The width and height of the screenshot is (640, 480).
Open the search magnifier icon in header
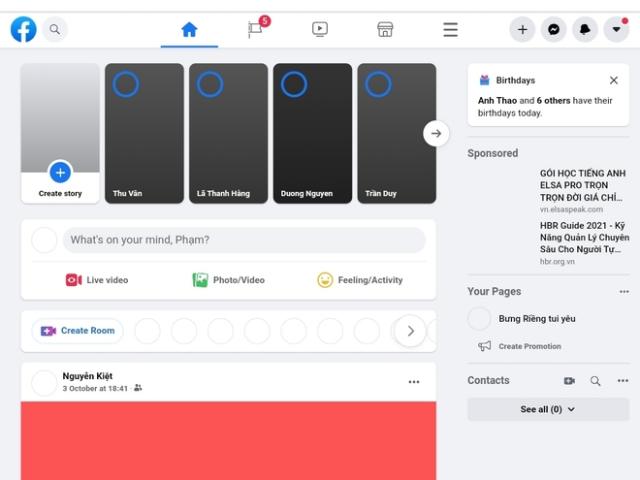pos(55,29)
